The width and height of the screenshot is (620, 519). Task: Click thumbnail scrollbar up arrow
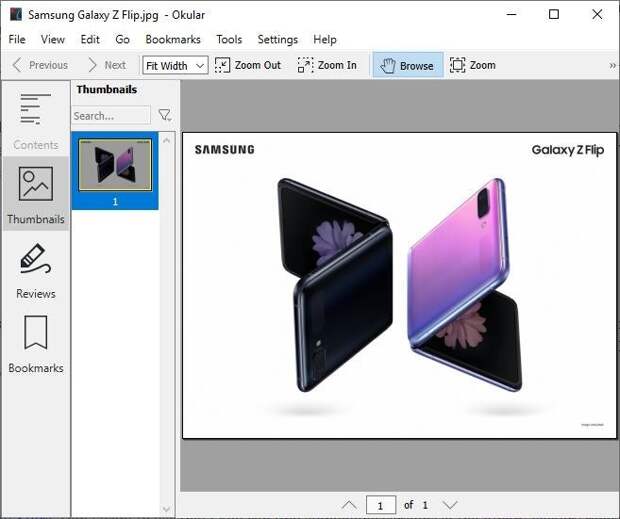166,140
